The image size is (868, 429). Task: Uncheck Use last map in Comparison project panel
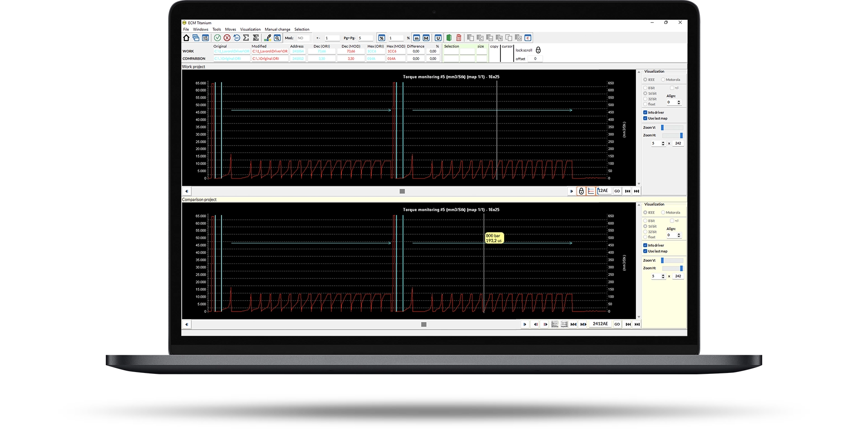point(645,251)
